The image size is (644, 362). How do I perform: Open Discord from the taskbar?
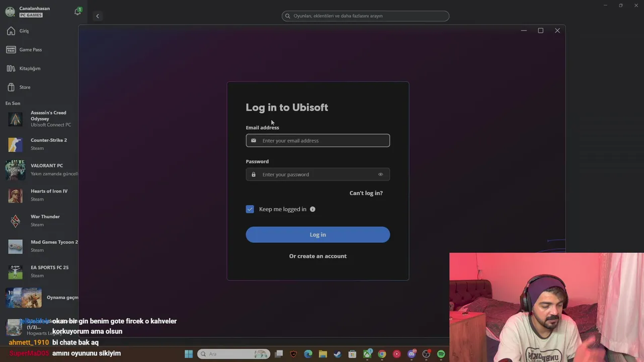pos(412,354)
